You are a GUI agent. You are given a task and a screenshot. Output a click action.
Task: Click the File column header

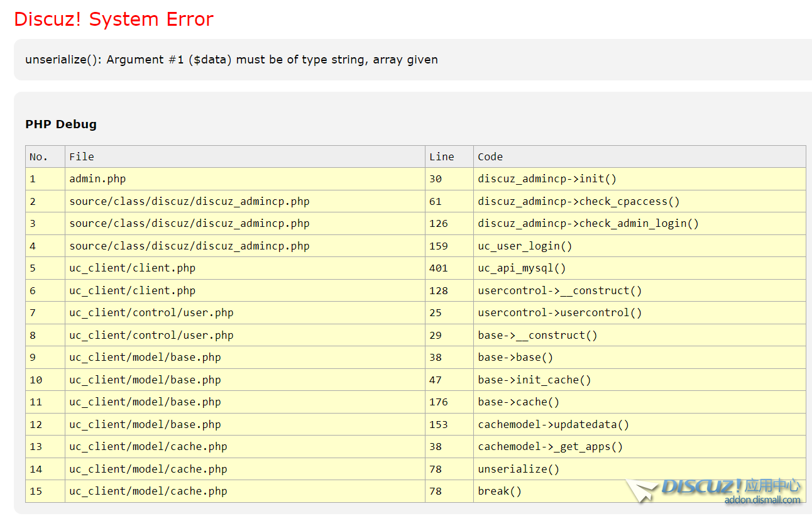[82, 156]
